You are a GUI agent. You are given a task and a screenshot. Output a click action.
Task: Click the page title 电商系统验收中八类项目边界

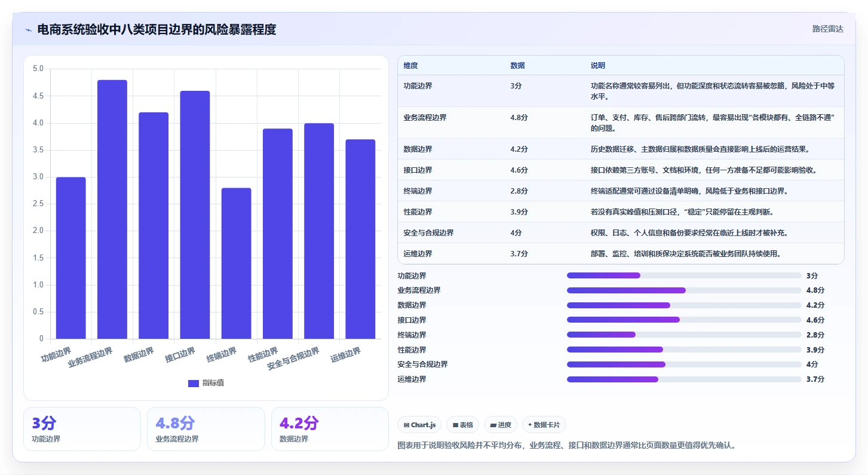(157, 29)
